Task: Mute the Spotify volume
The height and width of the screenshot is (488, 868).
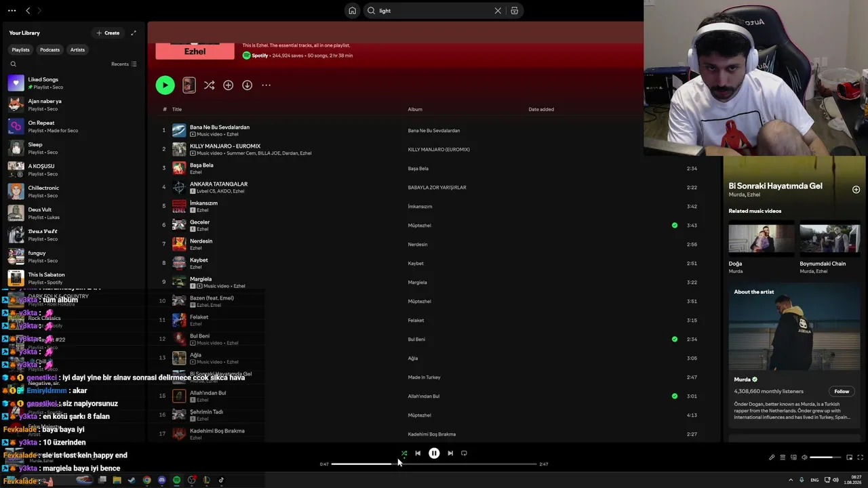Action: 804,457
